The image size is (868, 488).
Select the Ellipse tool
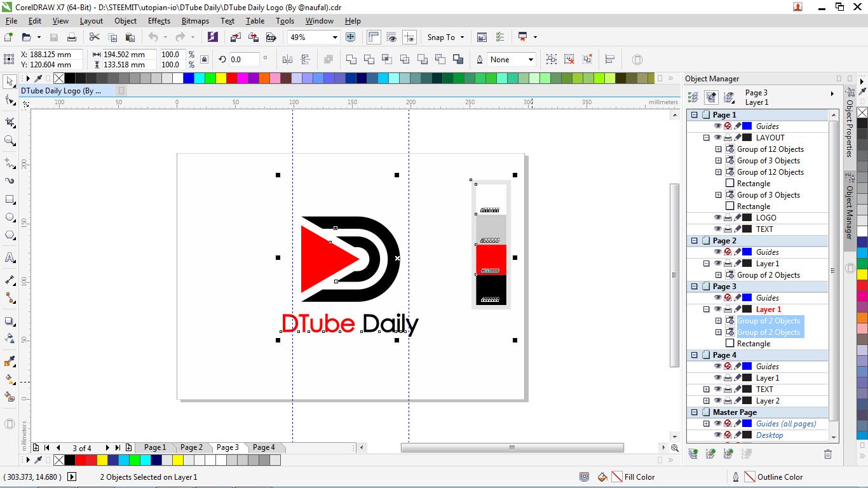coord(10,217)
